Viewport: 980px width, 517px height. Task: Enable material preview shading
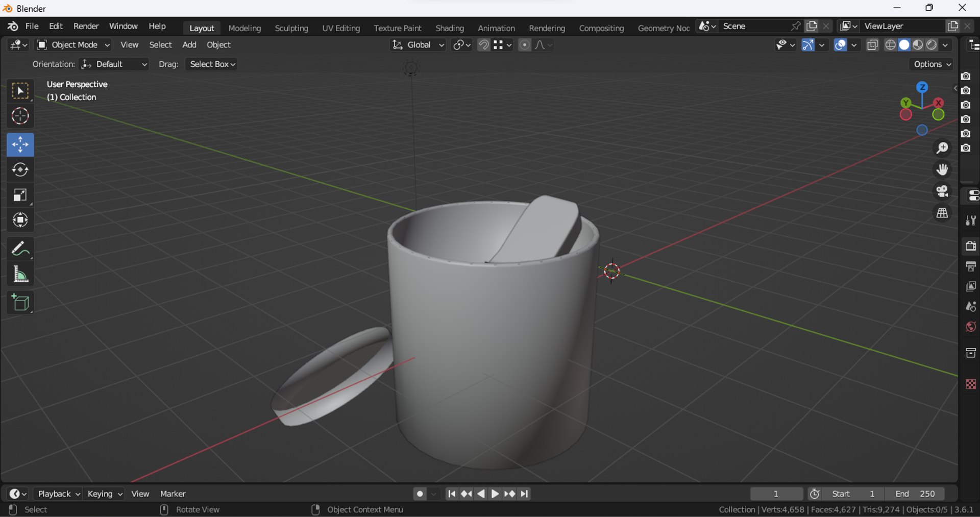click(918, 45)
